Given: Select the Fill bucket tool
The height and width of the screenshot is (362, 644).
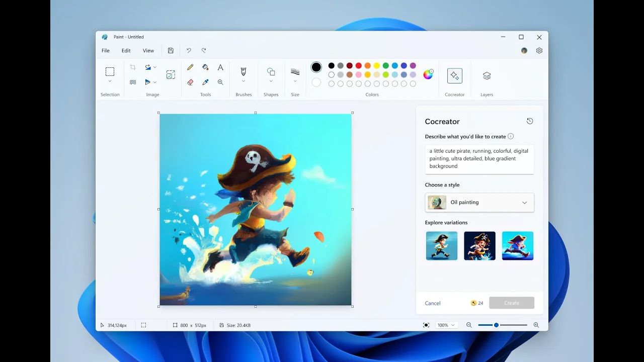Looking at the screenshot, I should pos(205,67).
